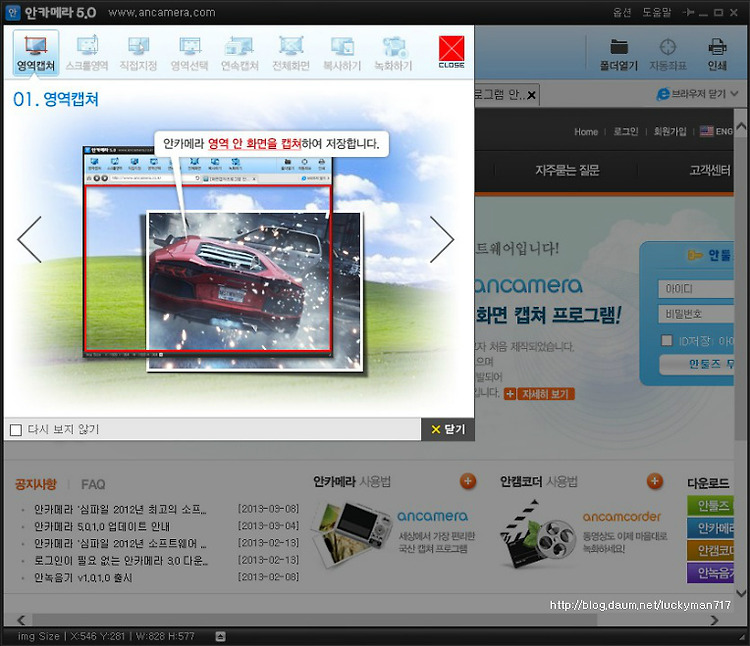Click the Ancamera logo icon in title bar
Viewport: 750px width, 646px height.
(x=12, y=12)
